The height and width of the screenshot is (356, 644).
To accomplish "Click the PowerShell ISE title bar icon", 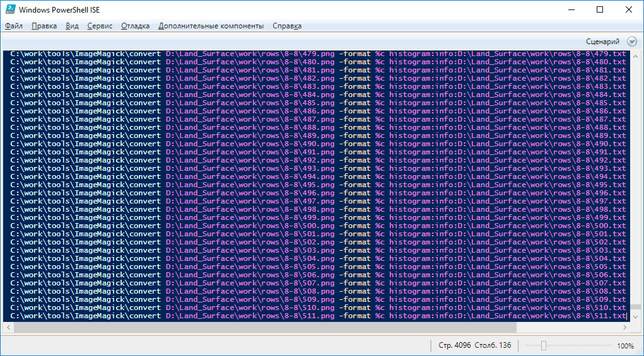I will pyautogui.click(x=9, y=9).
